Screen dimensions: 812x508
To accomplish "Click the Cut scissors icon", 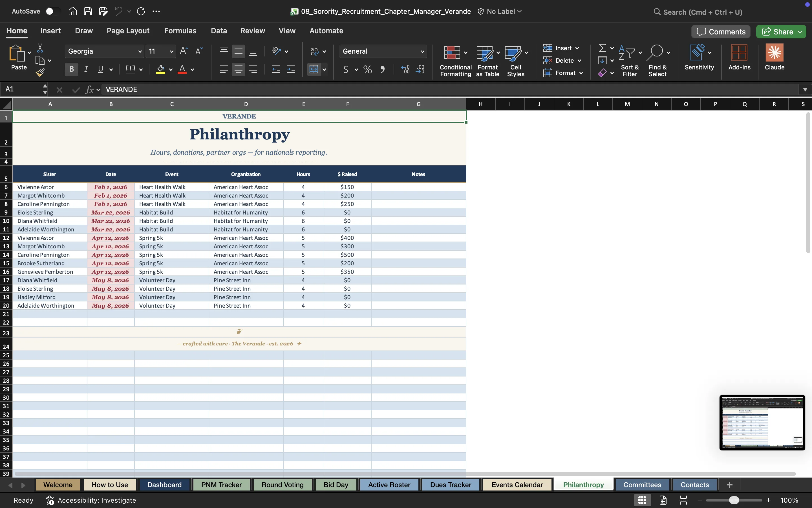I will 40,48.
